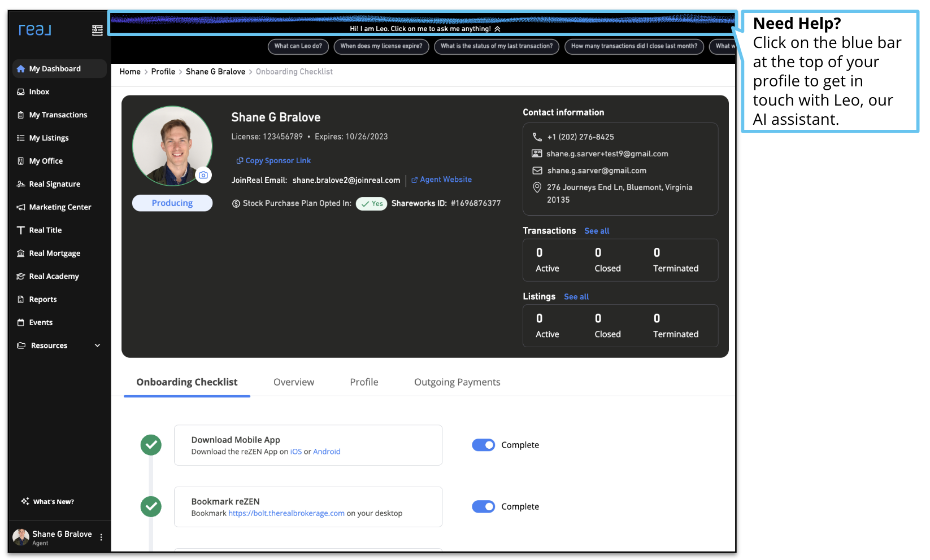The width and height of the screenshot is (930, 560).
Task: Click the Copy Sponsor Link
Action: coord(278,161)
